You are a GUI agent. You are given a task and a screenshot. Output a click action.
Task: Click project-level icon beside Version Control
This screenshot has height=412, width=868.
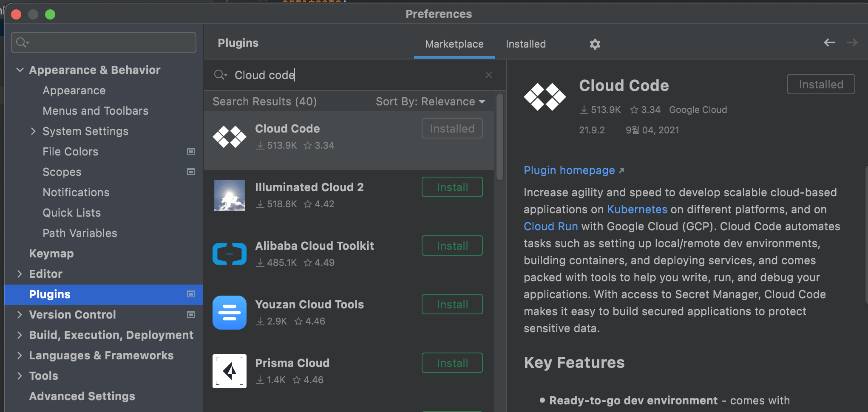tap(191, 314)
